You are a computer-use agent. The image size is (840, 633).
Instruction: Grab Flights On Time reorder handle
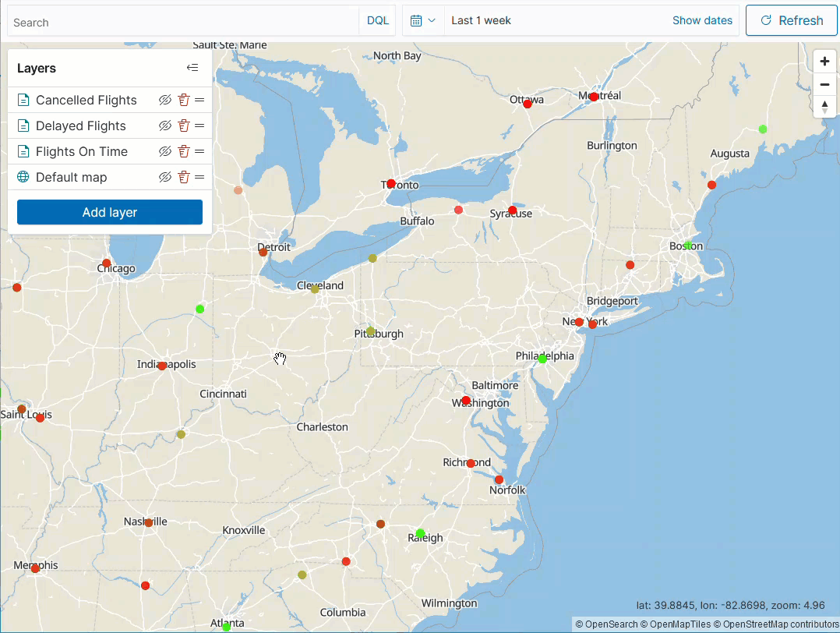point(199,151)
